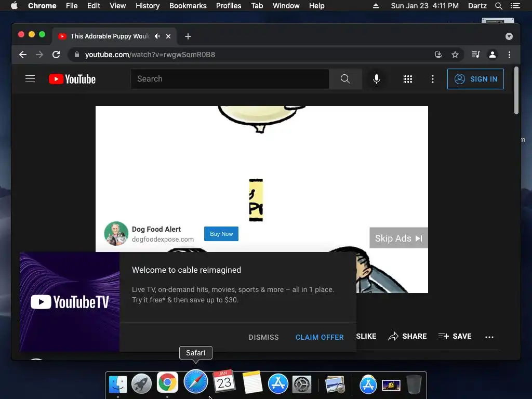Screen dimensions: 532x399
Task: Click Dog Food Alert advertiser avatar
Action: click(x=116, y=234)
